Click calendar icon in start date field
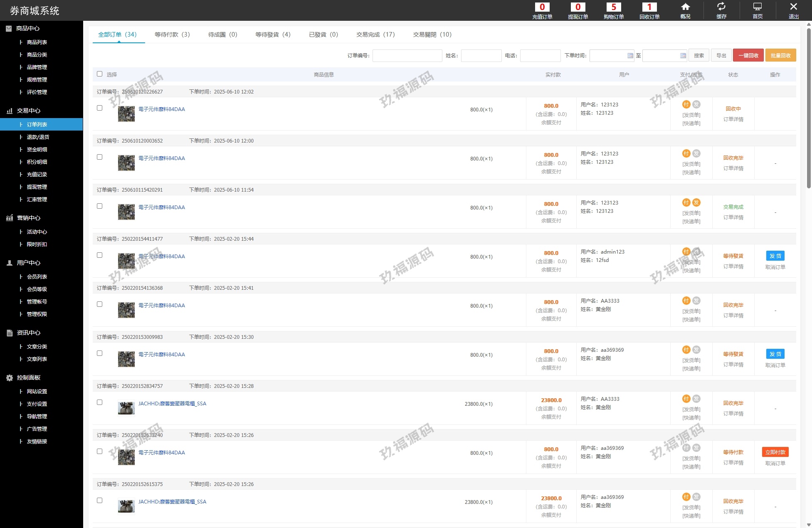 [x=630, y=56]
